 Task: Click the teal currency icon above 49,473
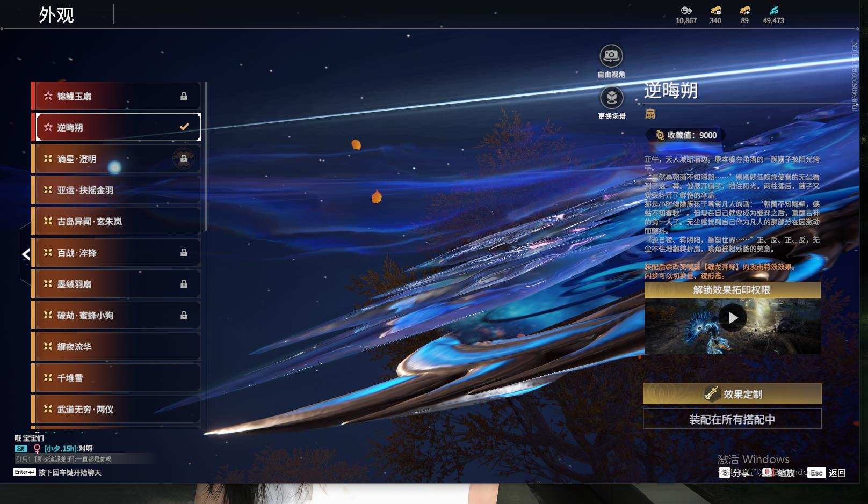click(773, 10)
